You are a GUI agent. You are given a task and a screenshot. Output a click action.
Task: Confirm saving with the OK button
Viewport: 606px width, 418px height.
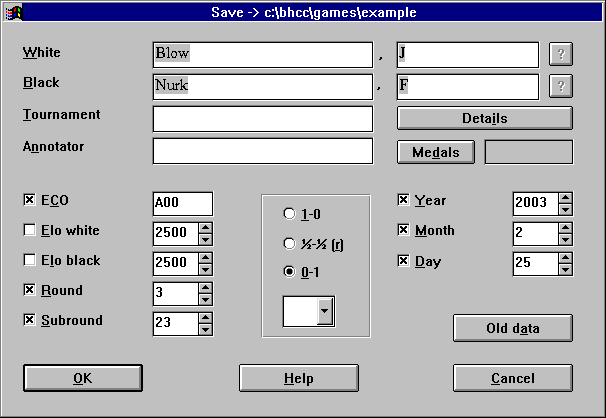point(82,378)
